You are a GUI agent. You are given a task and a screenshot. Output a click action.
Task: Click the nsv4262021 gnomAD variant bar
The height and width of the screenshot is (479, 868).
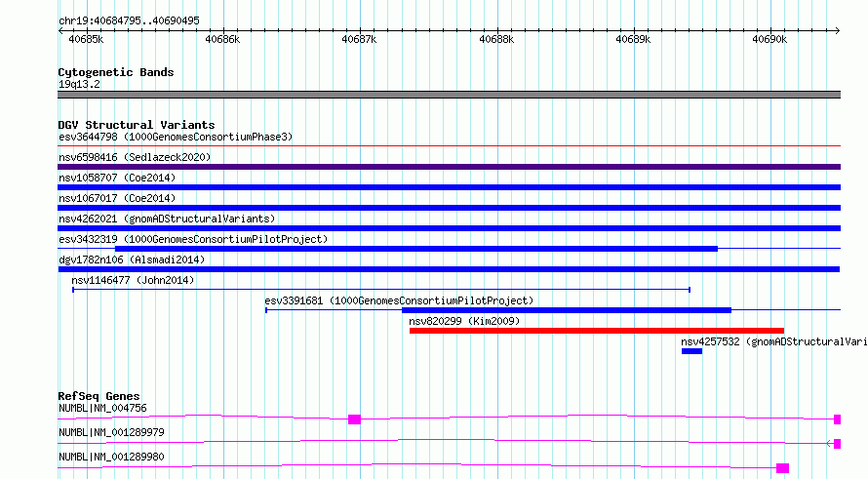click(449, 228)
